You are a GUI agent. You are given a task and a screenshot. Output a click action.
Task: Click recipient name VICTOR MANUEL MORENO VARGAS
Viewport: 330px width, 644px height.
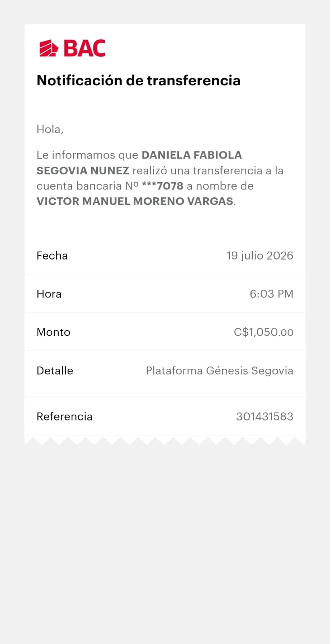pos(135,201)
